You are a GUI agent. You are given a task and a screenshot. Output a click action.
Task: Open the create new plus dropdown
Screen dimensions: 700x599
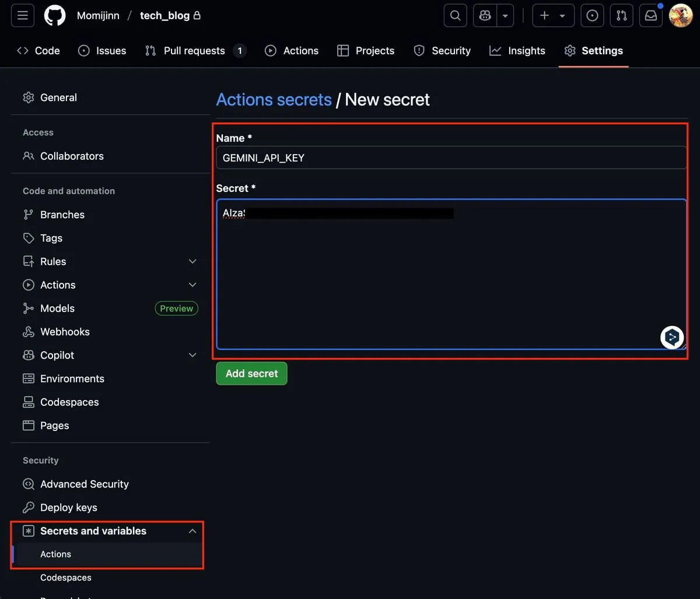click(553, 16)
